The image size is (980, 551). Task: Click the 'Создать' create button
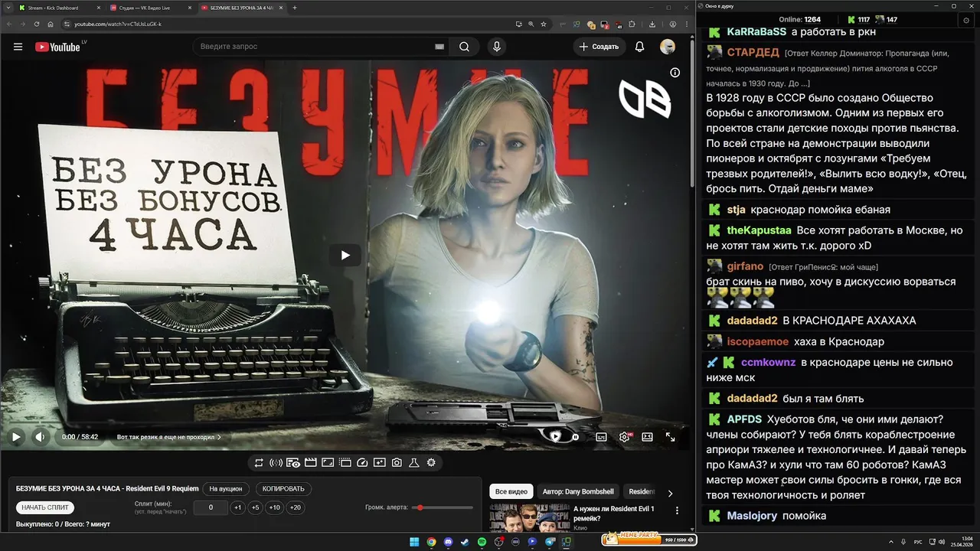coord(599,47)
